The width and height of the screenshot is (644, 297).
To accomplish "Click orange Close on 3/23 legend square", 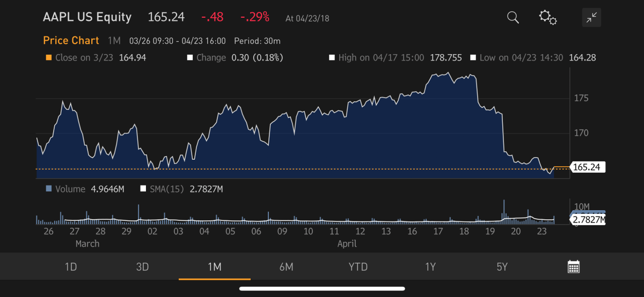I will tap(49, 58).
